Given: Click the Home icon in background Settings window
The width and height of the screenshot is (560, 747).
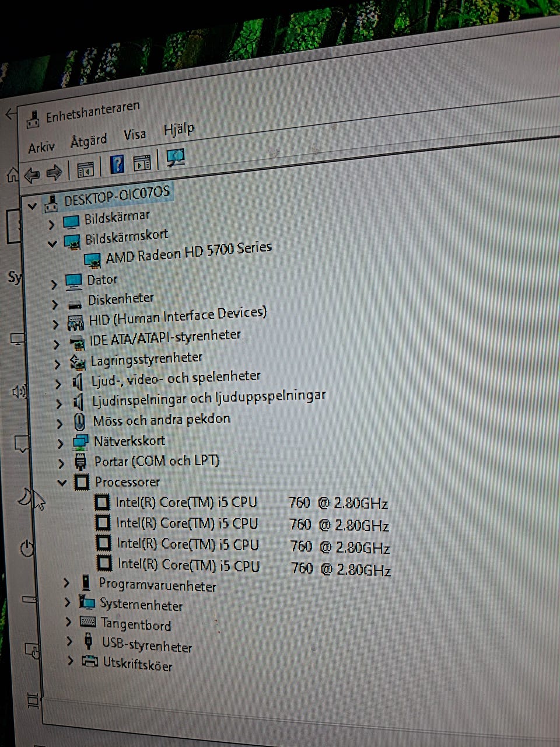Looking at the screenshot, I should pos(12,174).
